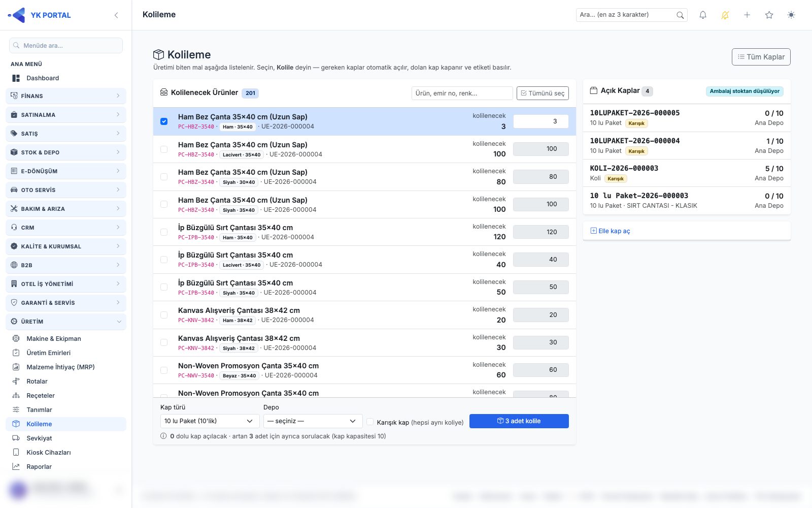The width and height of the screenshot is (812, 508).
Task: Toggle theme with the sun icon
Action: 791,15
